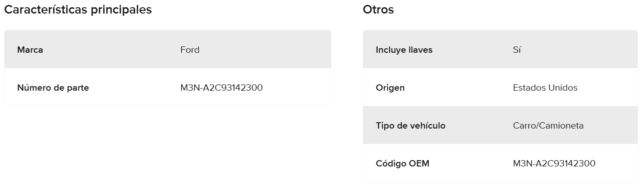The image size is (644, 189).
Task: Click the Estados Unidos value
Action: pyautogui.click(x=545, y=88)
